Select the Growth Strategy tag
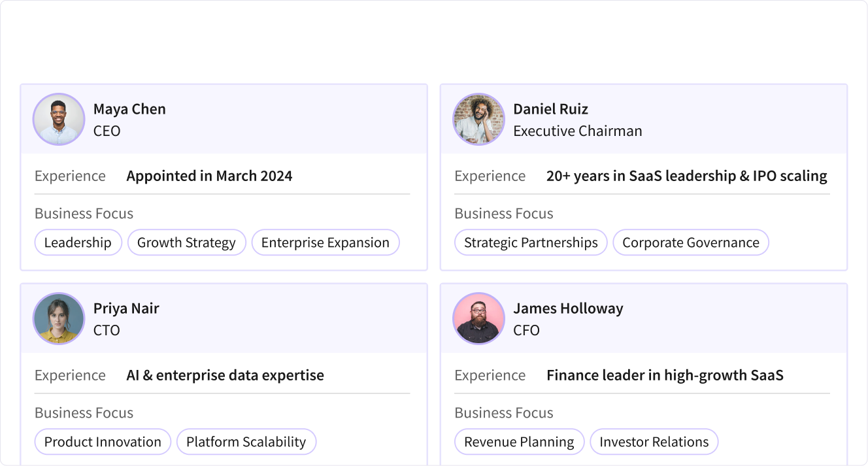This screenshot has width=868, height=466. [x=186, y=242]
